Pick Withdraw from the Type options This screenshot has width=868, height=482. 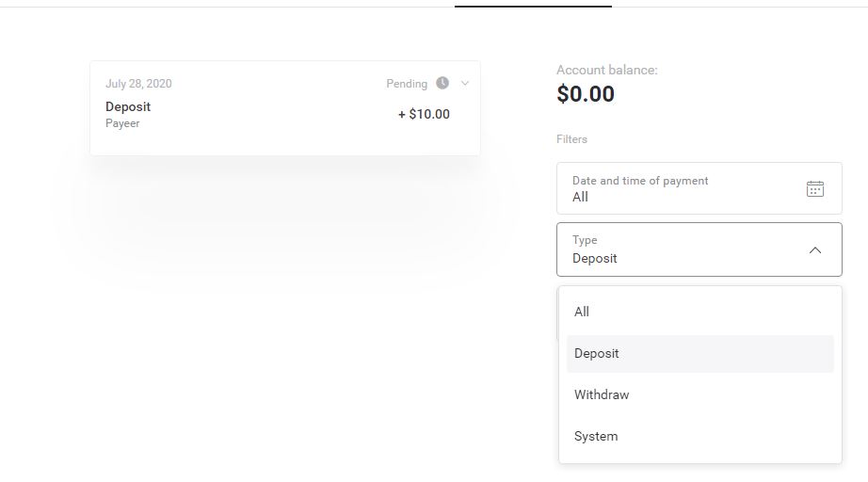click(x=602, y=394)
